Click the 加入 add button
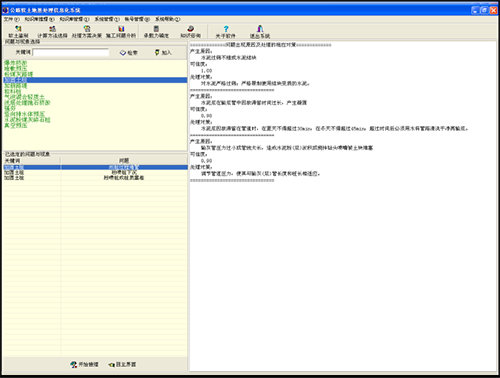Viewport: 500px width, 378px height. [x=163, y=53]
